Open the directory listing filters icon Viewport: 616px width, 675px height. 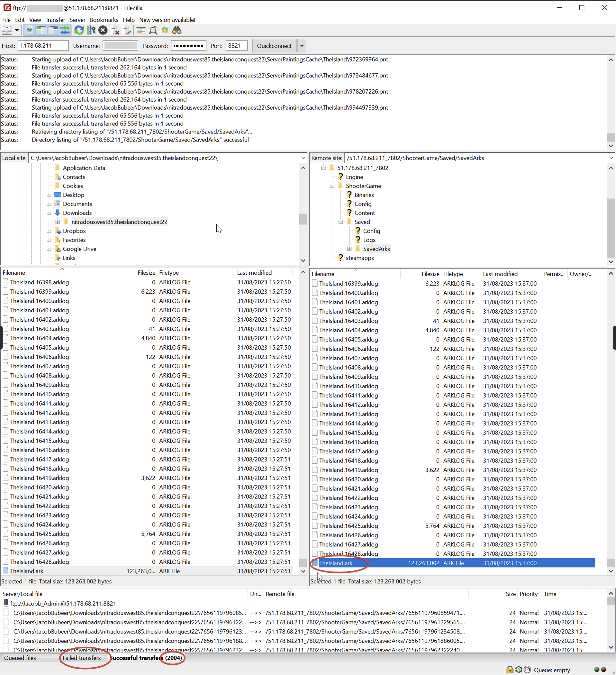(141, 31)
